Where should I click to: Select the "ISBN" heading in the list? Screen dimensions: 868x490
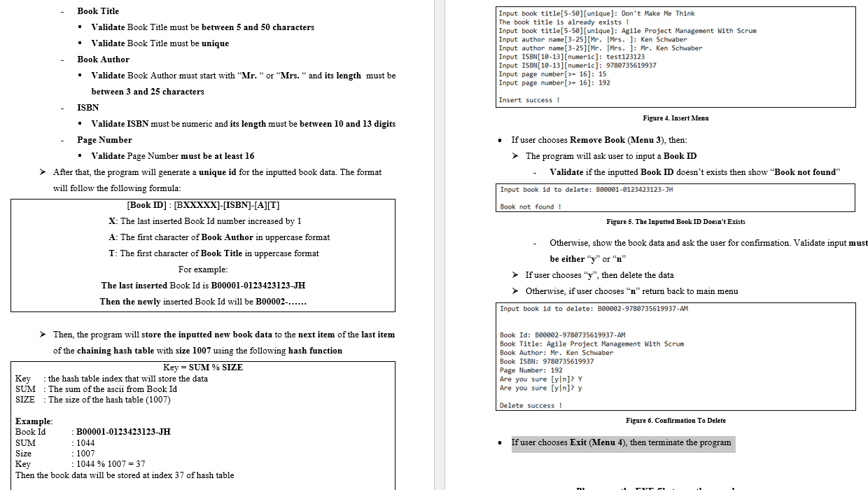[x=87, y=107]
